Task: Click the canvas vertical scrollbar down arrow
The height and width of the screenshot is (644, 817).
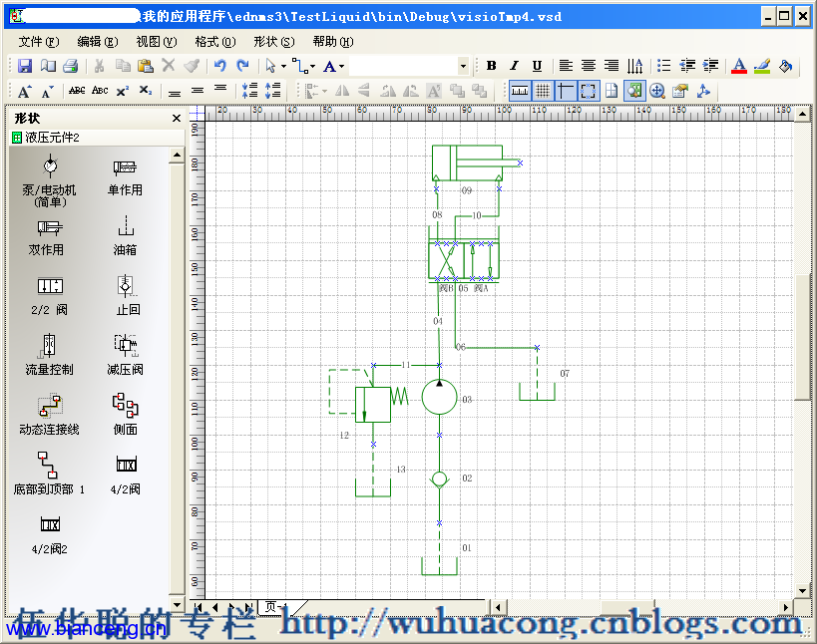Action: click(x=802, y=591)
